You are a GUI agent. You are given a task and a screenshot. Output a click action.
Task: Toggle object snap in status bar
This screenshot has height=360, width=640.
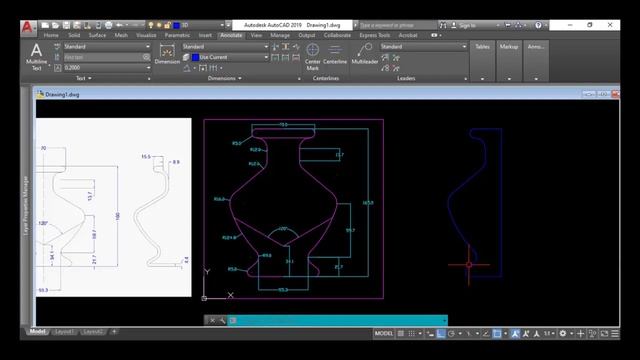[x=497, y=333]
